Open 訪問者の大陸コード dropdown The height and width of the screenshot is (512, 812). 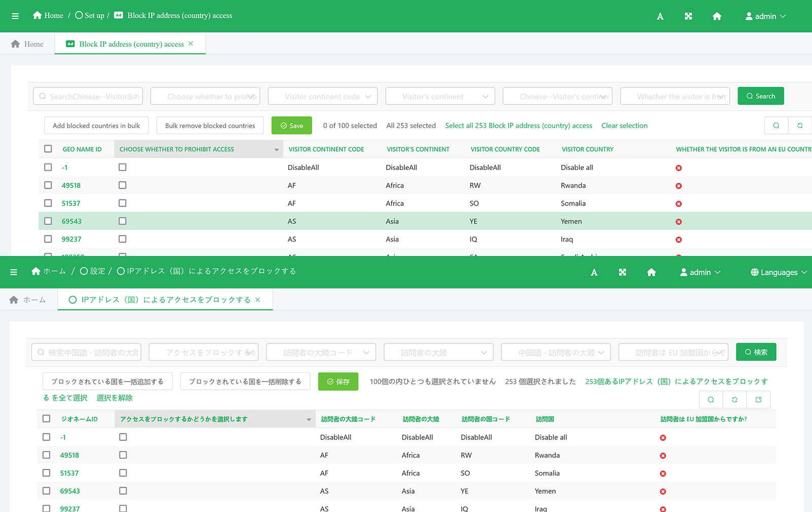[x=321, y=352]
